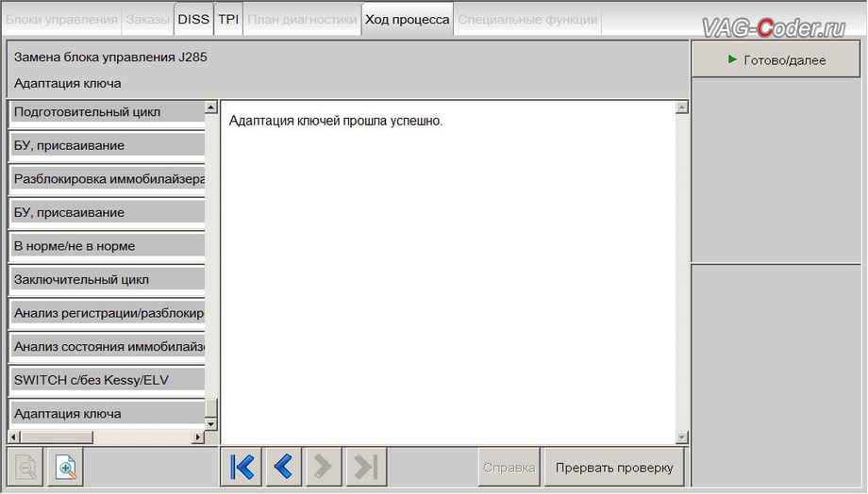Click message pane scroll down arrow
Screen dimensions: 868x494
pyautogui.click(x=682, y=437)
